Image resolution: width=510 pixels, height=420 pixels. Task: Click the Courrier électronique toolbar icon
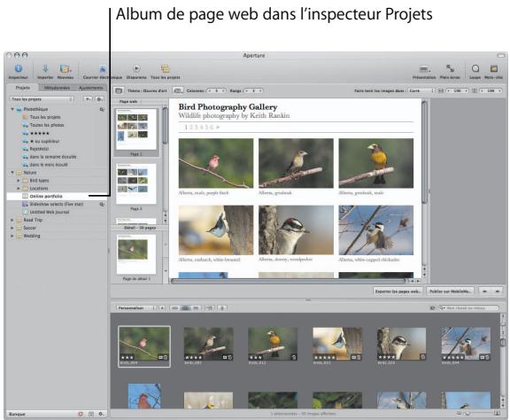point(103,68)
